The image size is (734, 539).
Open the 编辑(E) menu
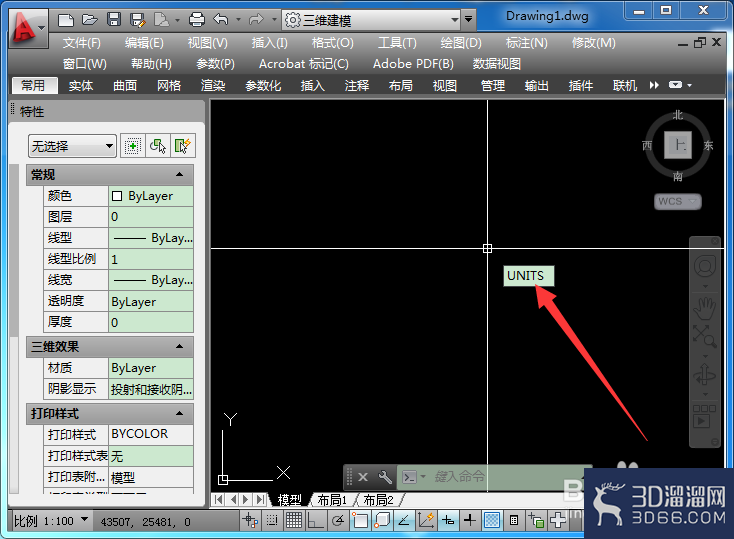144,43
